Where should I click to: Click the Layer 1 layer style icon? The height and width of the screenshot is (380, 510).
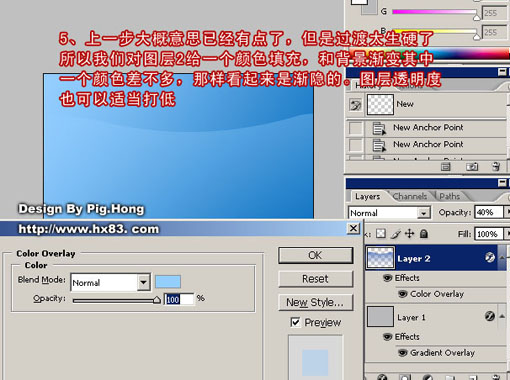(490, 316)
